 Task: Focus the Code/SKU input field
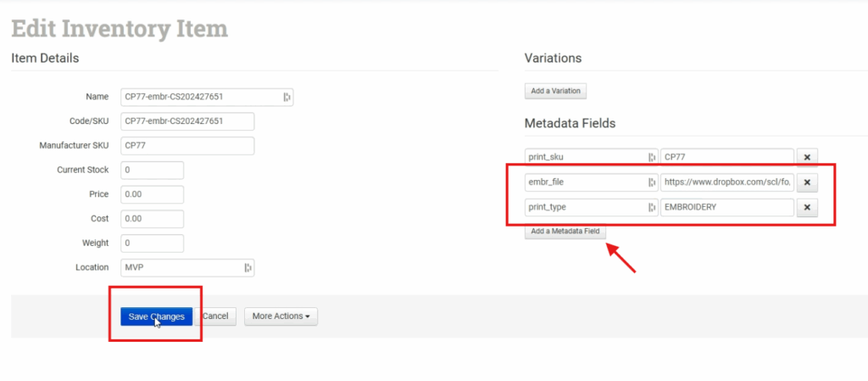click(187, 121)
